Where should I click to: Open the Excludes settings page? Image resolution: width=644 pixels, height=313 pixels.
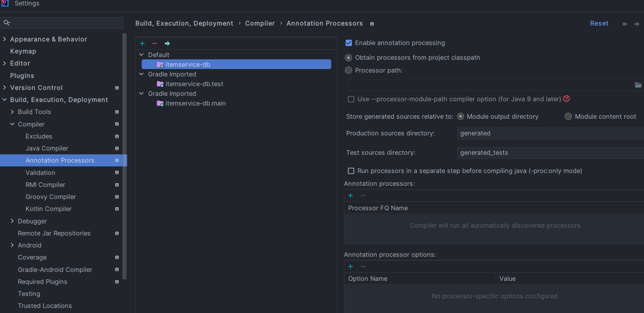click(x=39, y=136)
